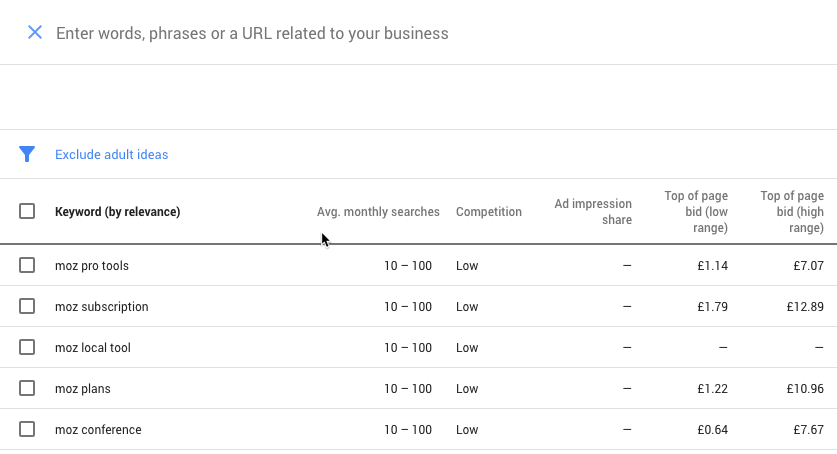Screen dimensions: 837x454
Task: Click the Ad impression share header
Action: pyautogui.click(x=593, y=212)
